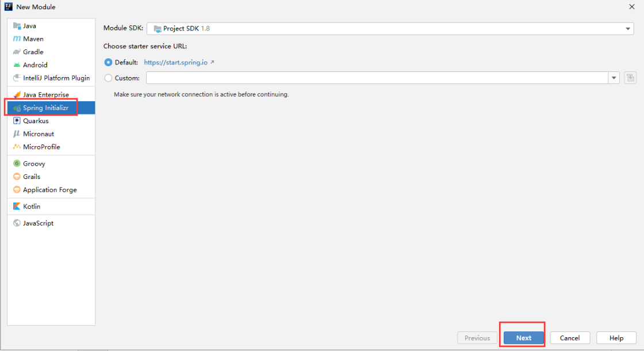Click the external link arrow beside start.spring.io
The width and height of the screenshot is (644, 351).
click(212, 63)
